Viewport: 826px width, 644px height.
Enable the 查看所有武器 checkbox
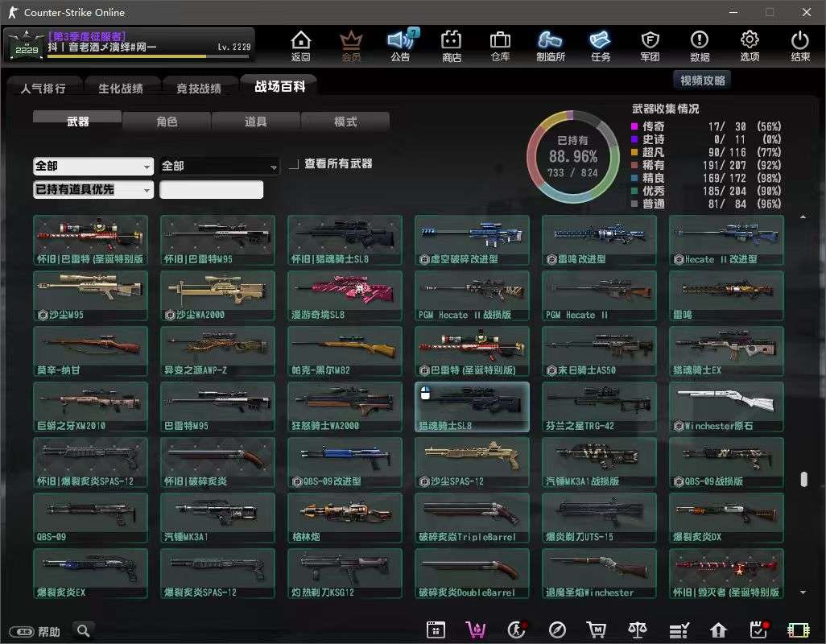[294, 164]
